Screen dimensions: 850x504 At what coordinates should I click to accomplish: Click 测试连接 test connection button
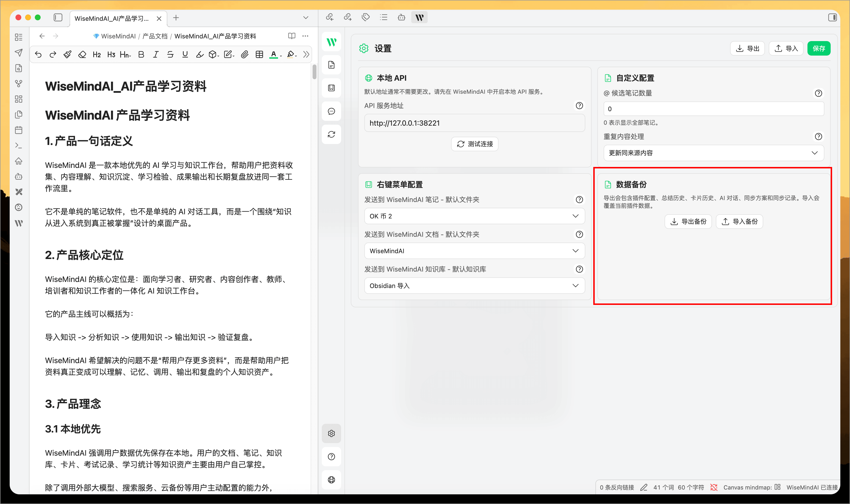click(x=475, y=144)
